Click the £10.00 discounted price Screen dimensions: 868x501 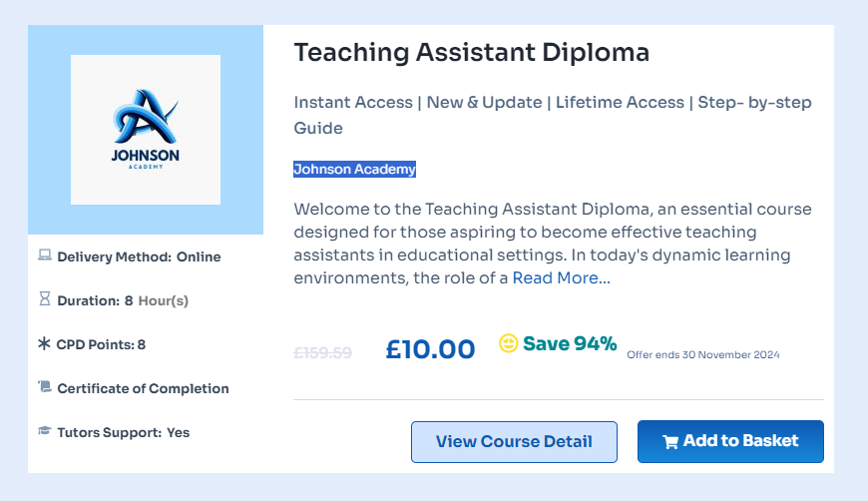(x=430, y=348)
